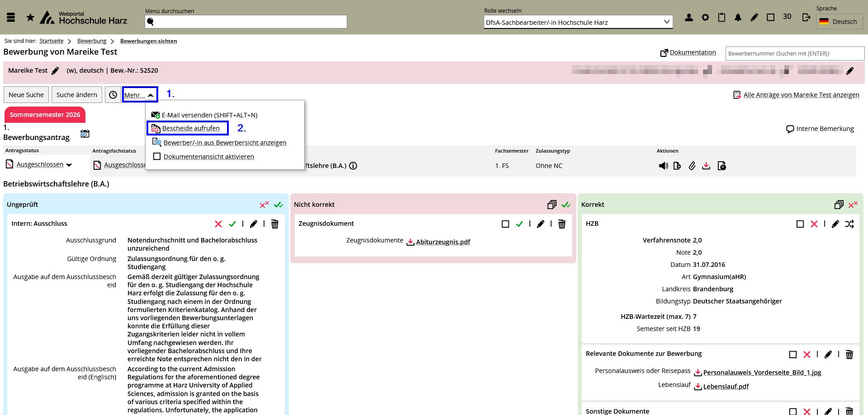Screen dimensions: 868x415
Task: Enable Dokumentenansicht aktivieren checkbox
Action: pyautogui.click(x=157, y=157)
